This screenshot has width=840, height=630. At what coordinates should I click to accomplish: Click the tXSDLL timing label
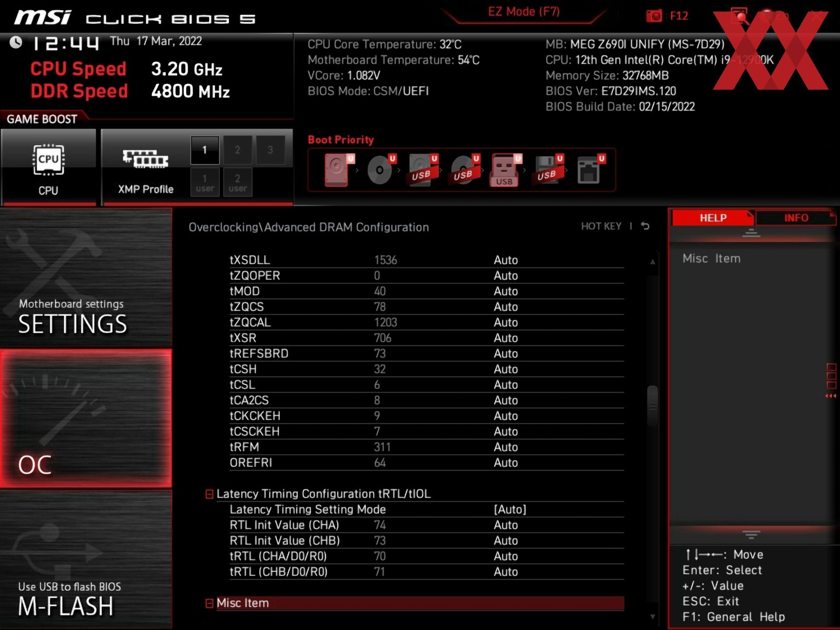[x=250, y=260]
